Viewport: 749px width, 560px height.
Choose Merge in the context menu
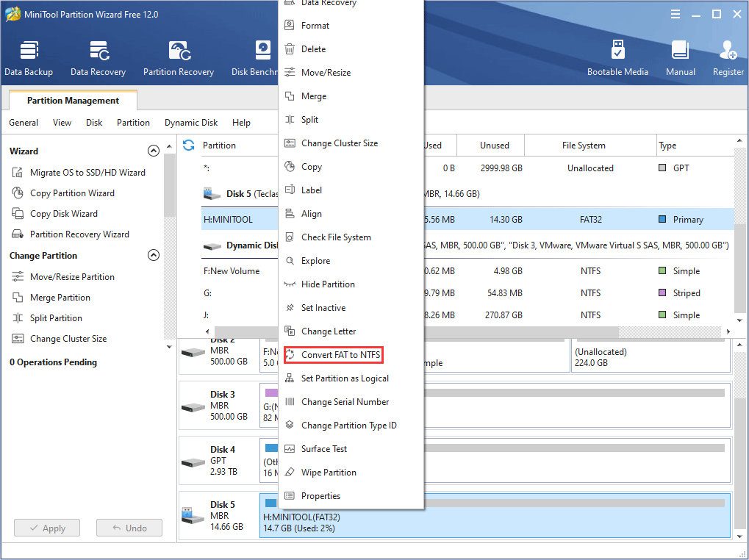[x=351, y=96]
